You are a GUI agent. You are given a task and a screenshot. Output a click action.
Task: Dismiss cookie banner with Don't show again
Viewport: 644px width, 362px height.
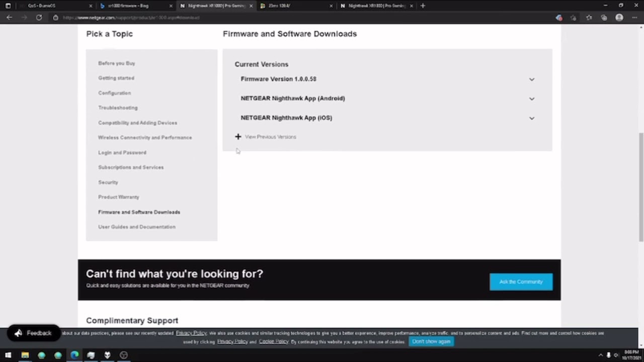click(x=431, y=341)
